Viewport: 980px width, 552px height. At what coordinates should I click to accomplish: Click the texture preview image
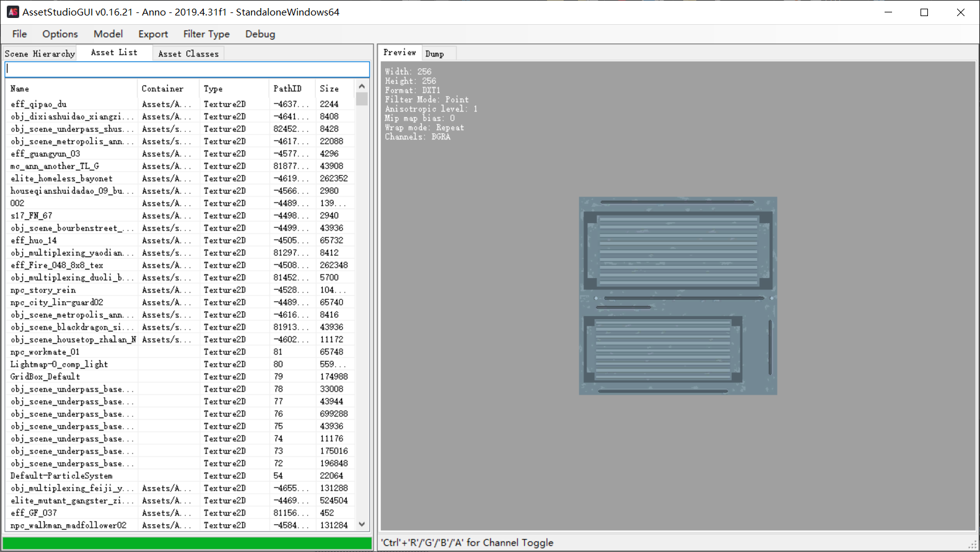(678, 296)
